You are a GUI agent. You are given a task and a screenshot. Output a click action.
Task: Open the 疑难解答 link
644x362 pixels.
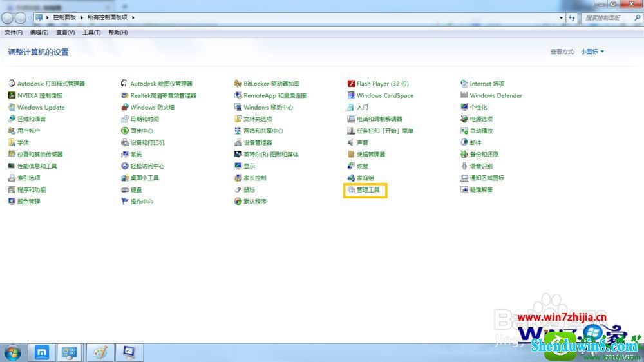(x=481, y=190)
